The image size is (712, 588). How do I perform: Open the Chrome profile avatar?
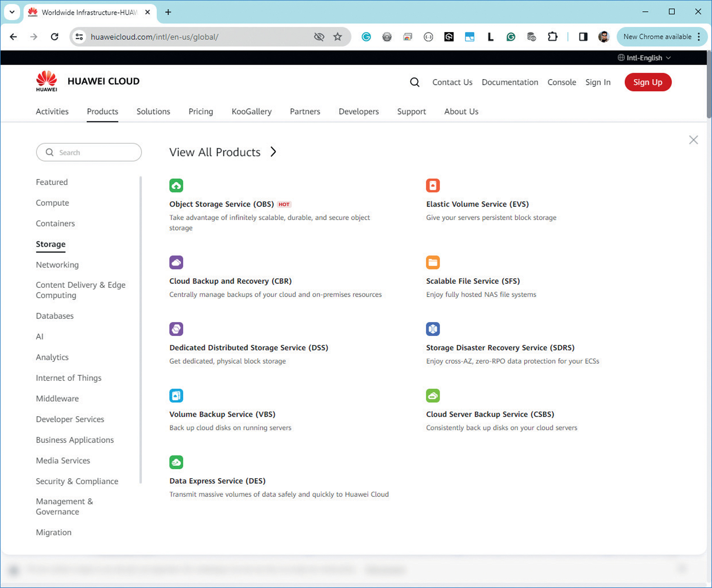pyautogui.click(x=604, y=37)
